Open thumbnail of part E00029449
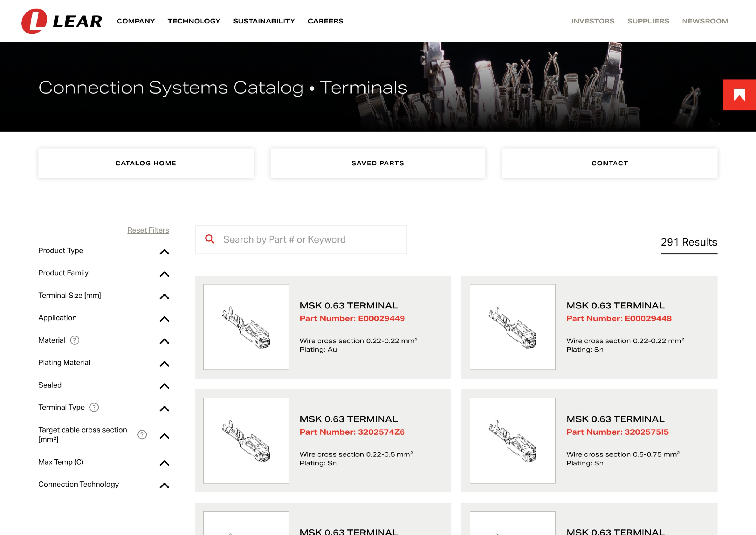This screenshot has width=756, height=535. [246, 327]
